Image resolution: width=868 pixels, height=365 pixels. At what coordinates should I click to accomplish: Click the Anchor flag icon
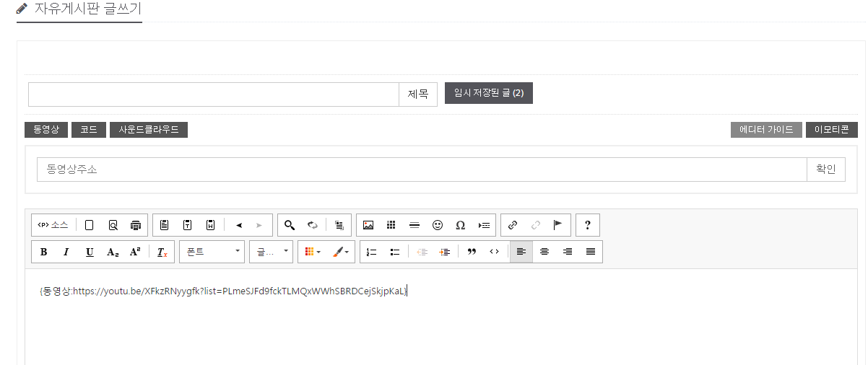pyautogui.click(x=557, y=225)
